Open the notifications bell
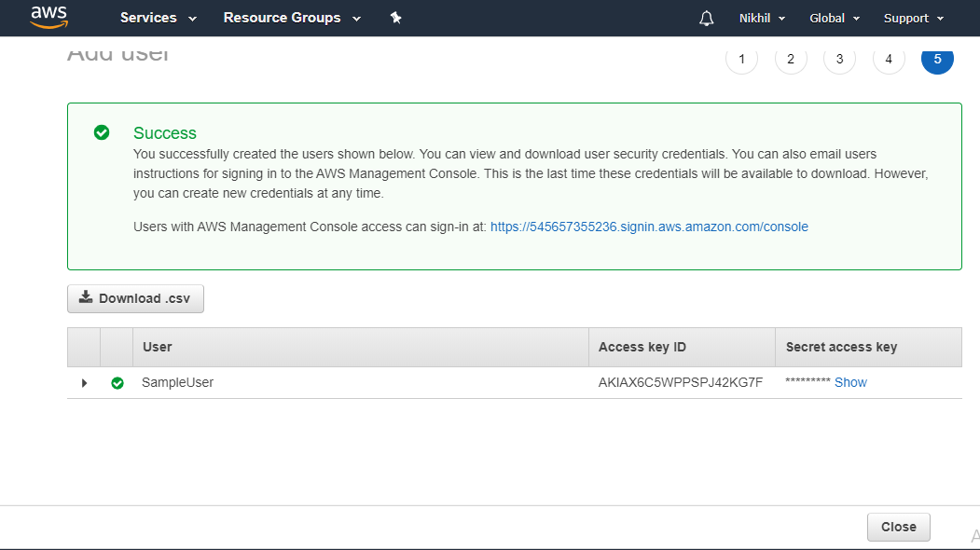Image resolution: width=980 pixels, height=550 pixels. [x=706, y=18]
